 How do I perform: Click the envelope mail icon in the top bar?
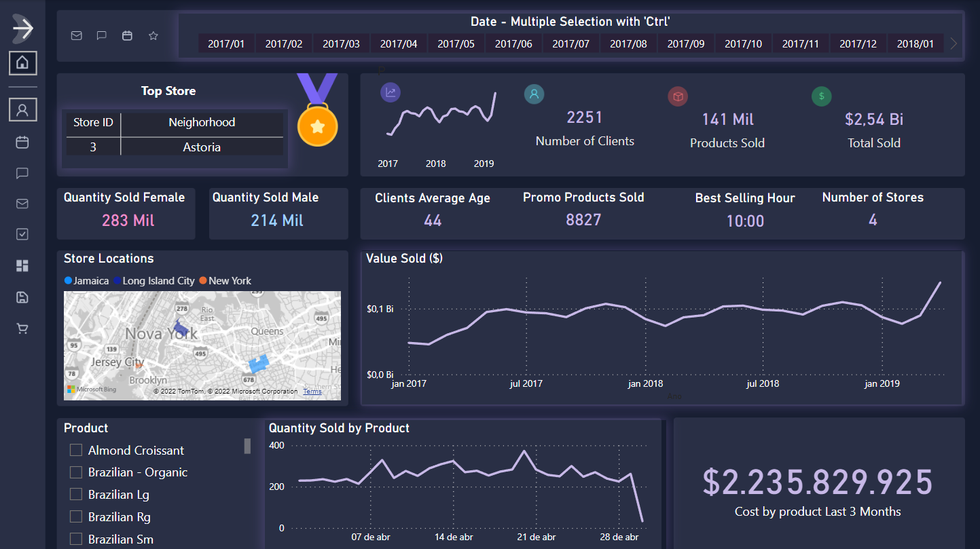[76, 36]
